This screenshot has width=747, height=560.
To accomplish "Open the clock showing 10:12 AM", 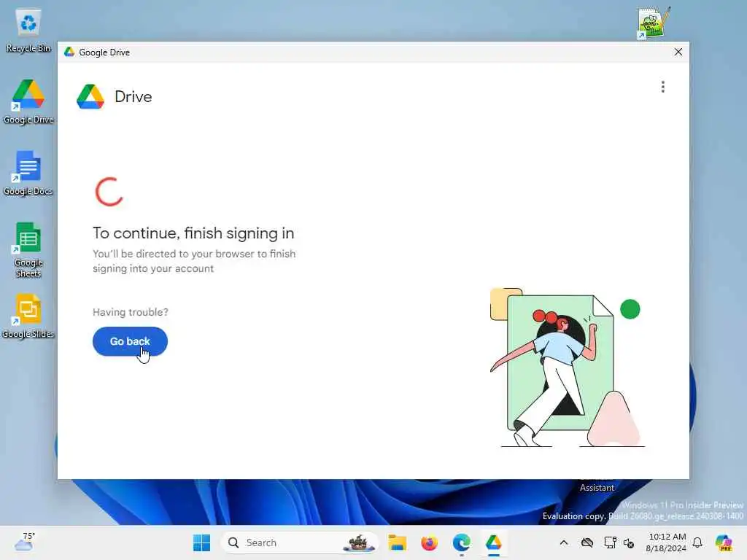I will (667, 542).
